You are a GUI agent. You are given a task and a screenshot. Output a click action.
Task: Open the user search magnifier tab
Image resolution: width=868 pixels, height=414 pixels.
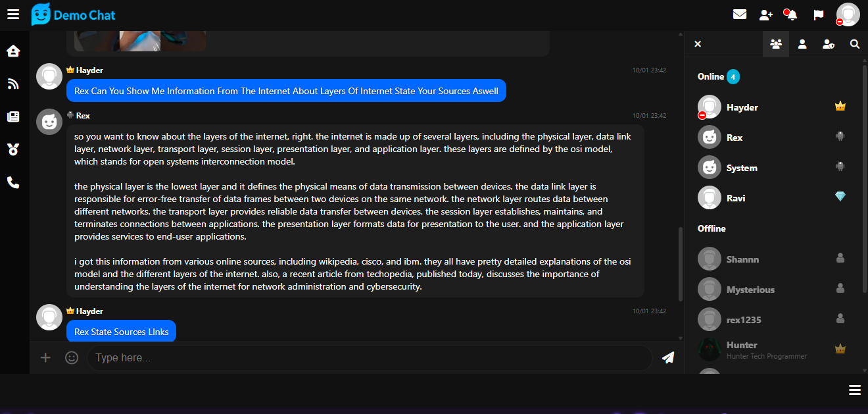pyautogui.click(x=855, y=44)
